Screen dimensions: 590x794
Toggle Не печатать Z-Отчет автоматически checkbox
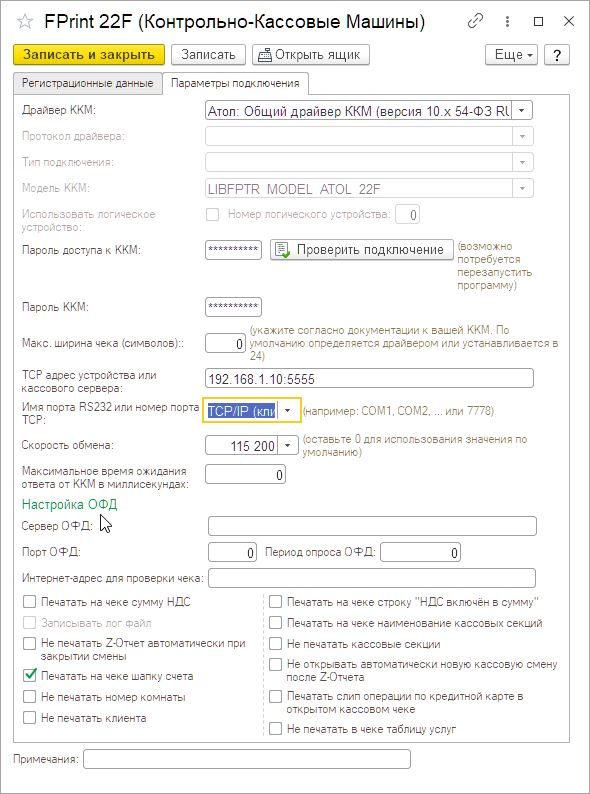[29, 643]
